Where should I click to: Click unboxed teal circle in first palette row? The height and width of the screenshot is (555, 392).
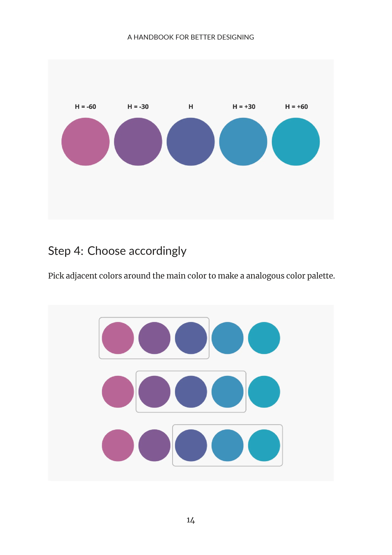pos(264,338)
